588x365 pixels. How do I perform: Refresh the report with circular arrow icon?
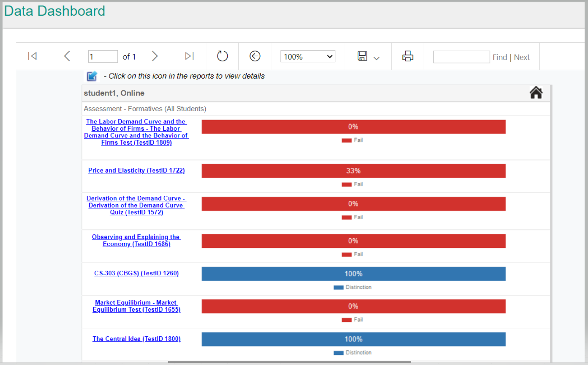pyautogui.click(x=222, y=56)
